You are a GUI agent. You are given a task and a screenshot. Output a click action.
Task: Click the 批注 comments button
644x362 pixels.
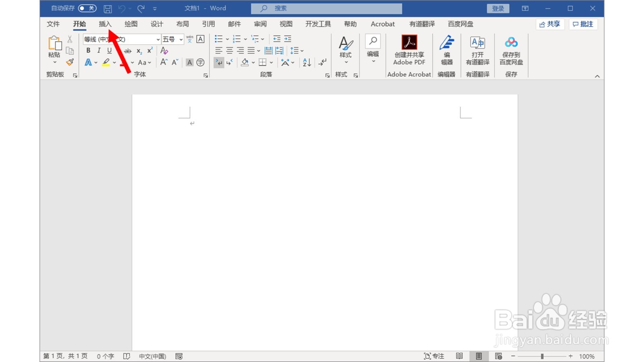coord(583,24)
